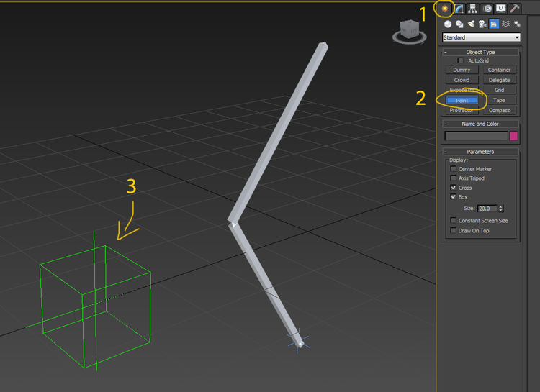
Task: Open the Motion command panel tab
Action: (487, 9)
